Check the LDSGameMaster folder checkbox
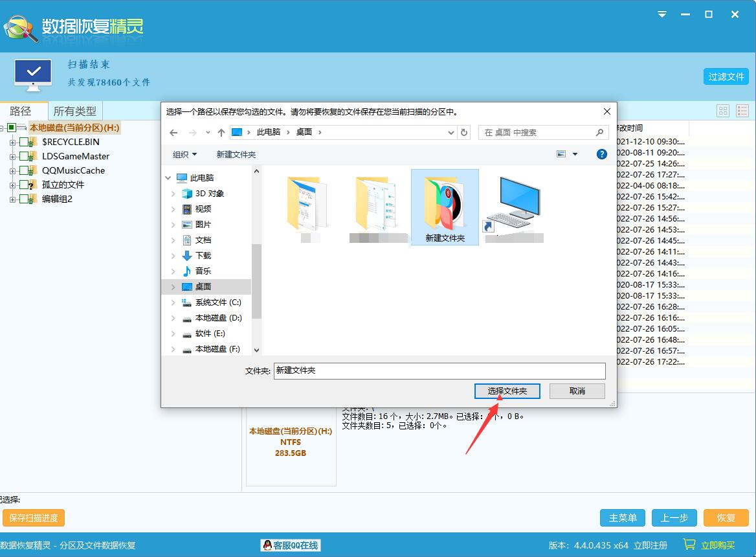Viewport: 756px width, 557px height. click(25, 156)
